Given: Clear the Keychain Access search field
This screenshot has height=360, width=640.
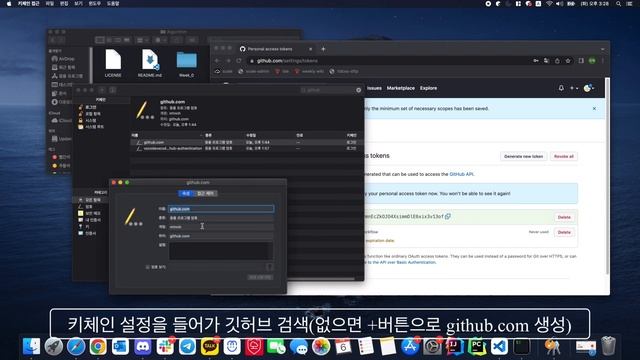Looking at the screenshot, I should (358, 90).
